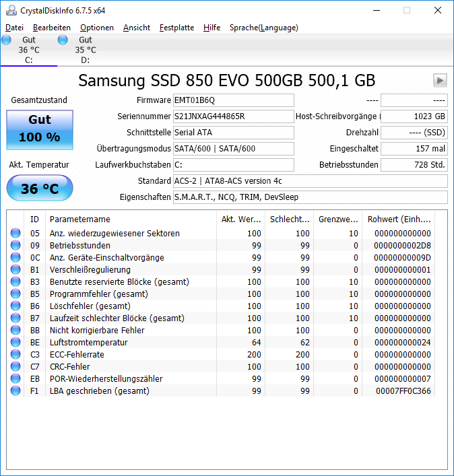The width and height of the screenshot is (454, 476).
Task: Click the Seriennummer field
Action: pos(234,116)
